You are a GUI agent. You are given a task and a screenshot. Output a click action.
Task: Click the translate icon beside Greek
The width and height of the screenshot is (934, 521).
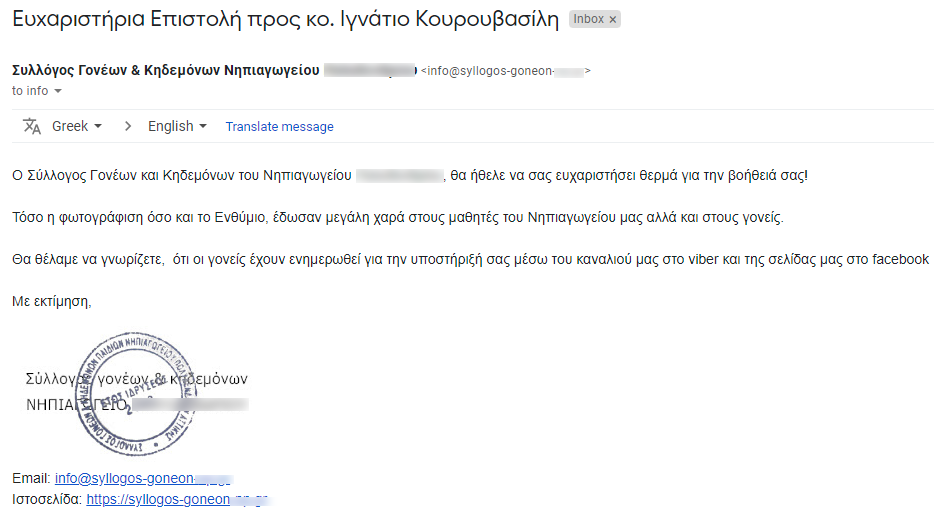click(x=32, y=127)
